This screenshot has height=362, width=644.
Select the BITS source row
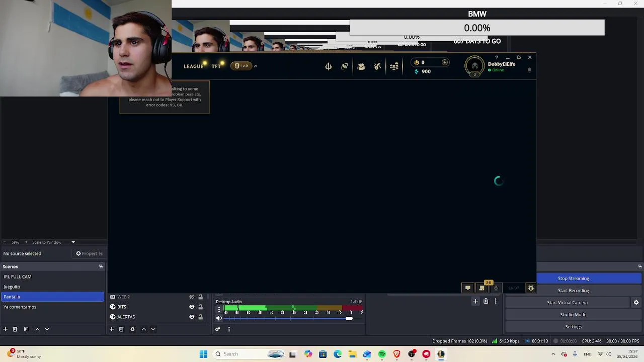coord(157,307)
